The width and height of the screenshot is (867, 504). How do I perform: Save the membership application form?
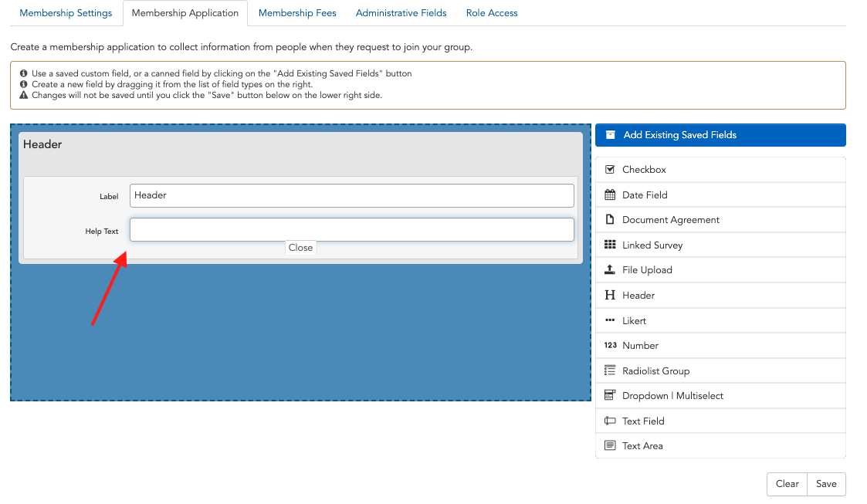pyautogui.click(x=826, y=484)
